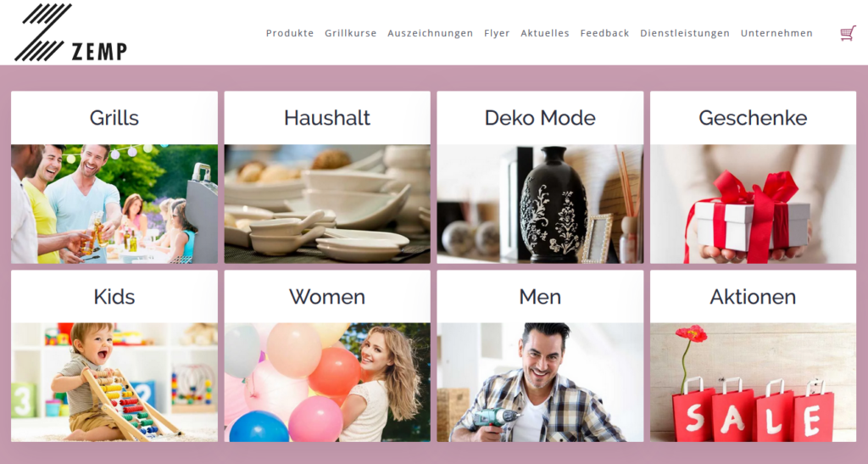Select the barbecue party image under Grills

point(114,204)
